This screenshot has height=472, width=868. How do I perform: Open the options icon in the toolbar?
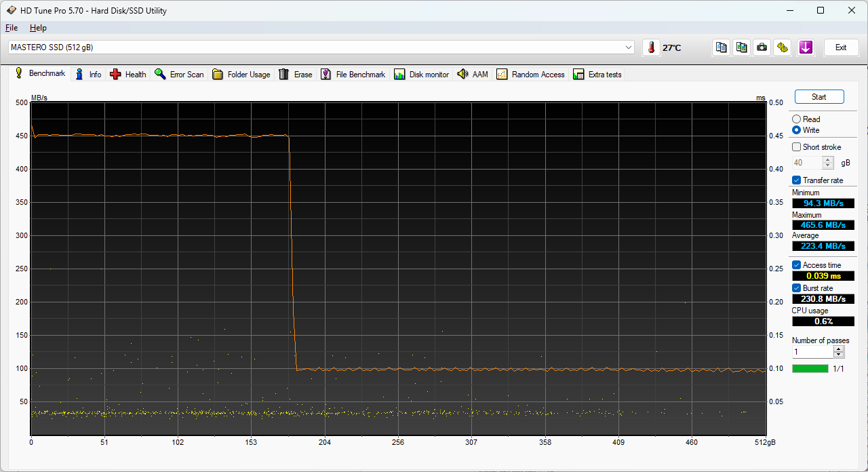tap(783, 47)
